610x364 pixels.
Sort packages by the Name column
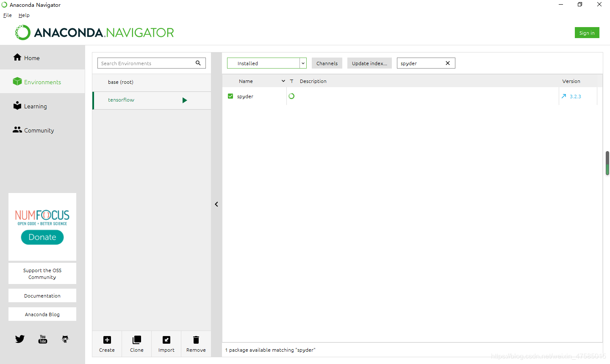(246, 81)
